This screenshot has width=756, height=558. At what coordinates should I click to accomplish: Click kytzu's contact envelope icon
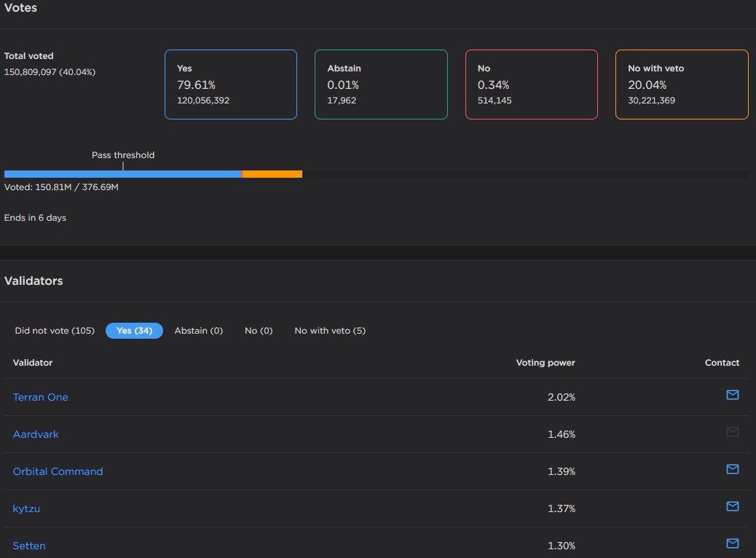coord(733,506)
